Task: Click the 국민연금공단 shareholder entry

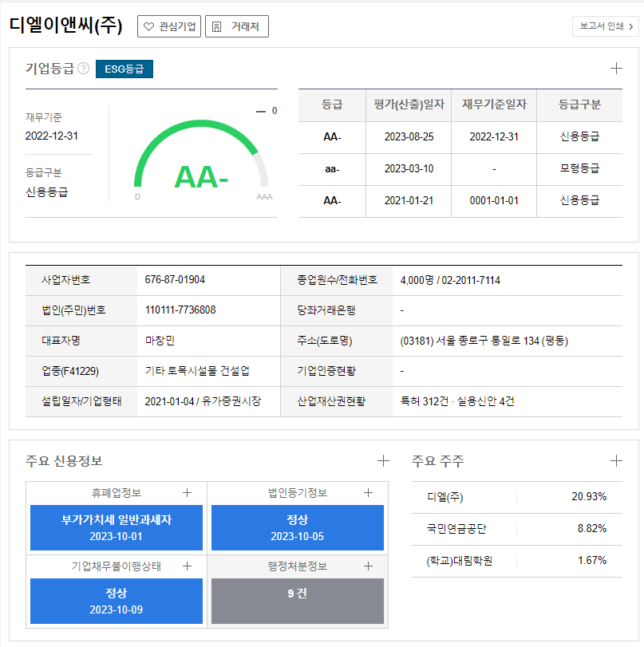Action: [x=456, y=529]
